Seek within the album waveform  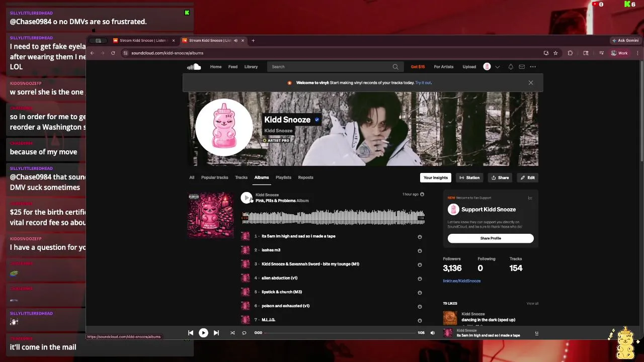point(333,218)
